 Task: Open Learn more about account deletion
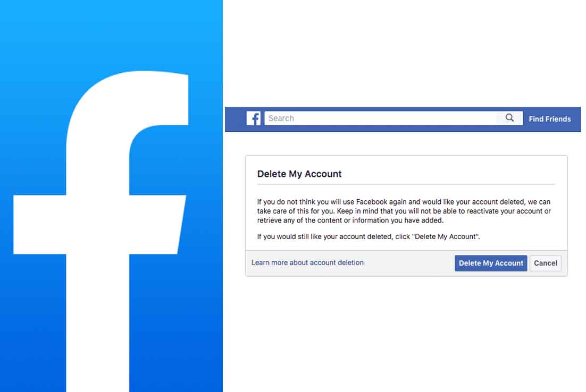pos(307,262)
